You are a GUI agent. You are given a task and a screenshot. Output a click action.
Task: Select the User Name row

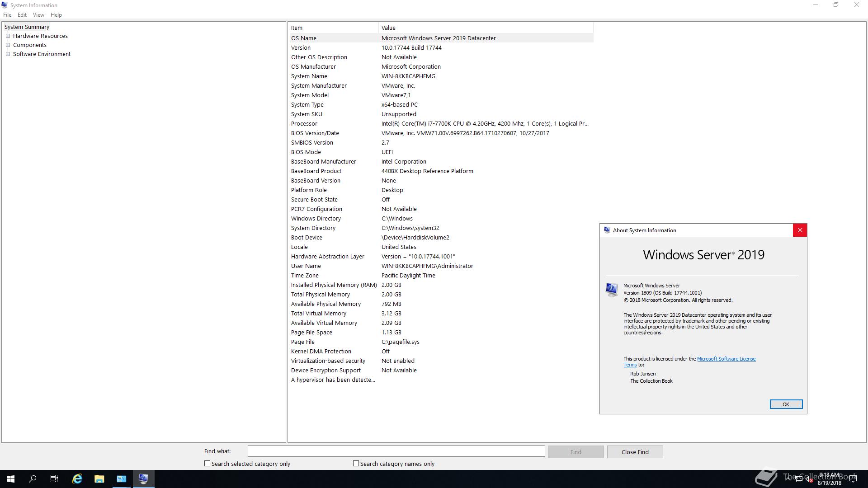[441, 266]
